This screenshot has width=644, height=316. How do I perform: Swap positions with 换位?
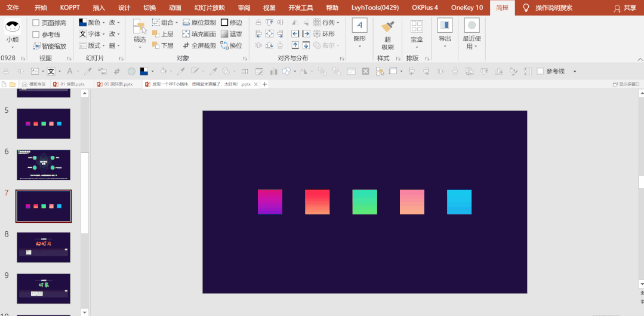[x=231, y=45]
